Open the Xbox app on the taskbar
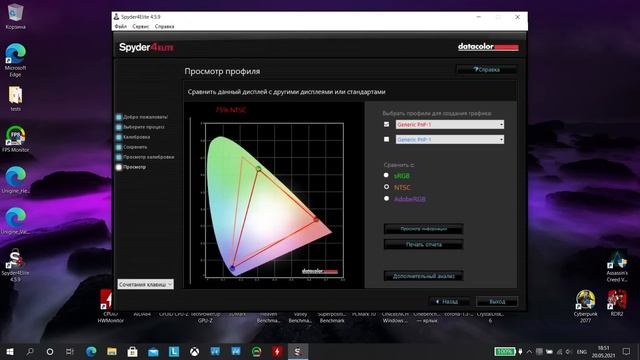The image size is (640, 360). (x=195, y=351)
